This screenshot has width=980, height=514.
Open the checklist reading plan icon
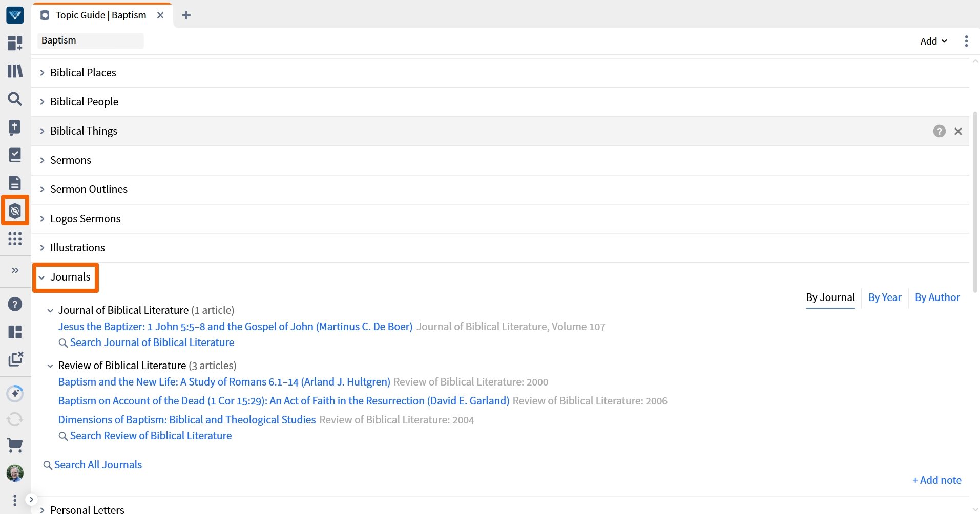coord(15,155)
